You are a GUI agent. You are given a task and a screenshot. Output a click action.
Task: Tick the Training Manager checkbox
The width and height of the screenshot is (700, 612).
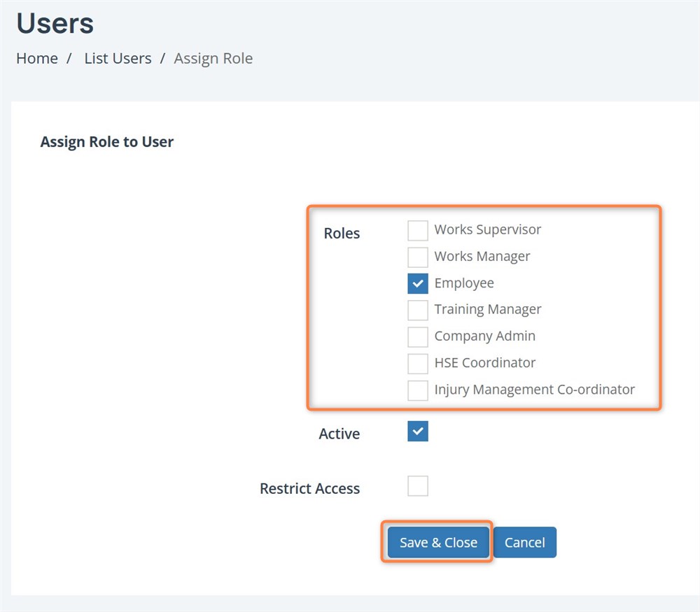[418, 310]
